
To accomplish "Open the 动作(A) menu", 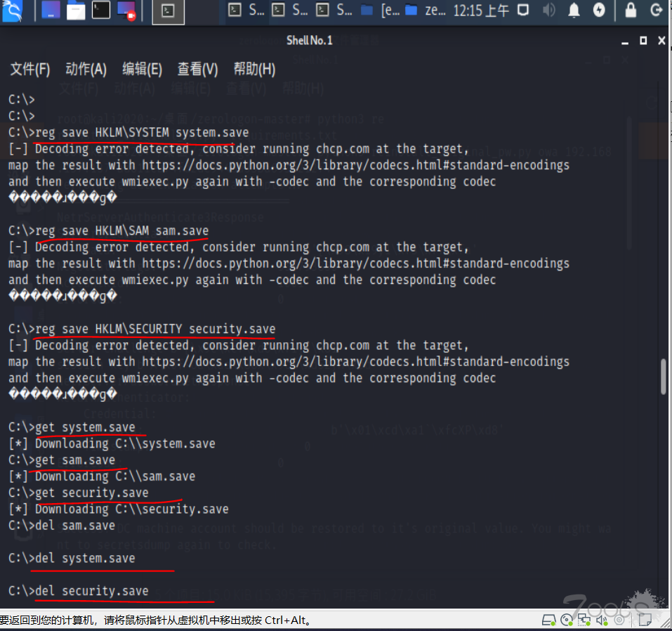I will (x=86, y=69).
